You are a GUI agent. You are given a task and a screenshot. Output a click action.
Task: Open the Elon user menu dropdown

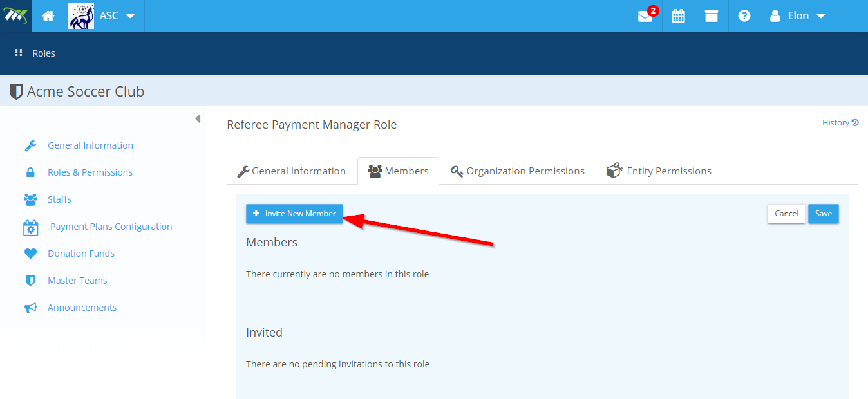798,16
